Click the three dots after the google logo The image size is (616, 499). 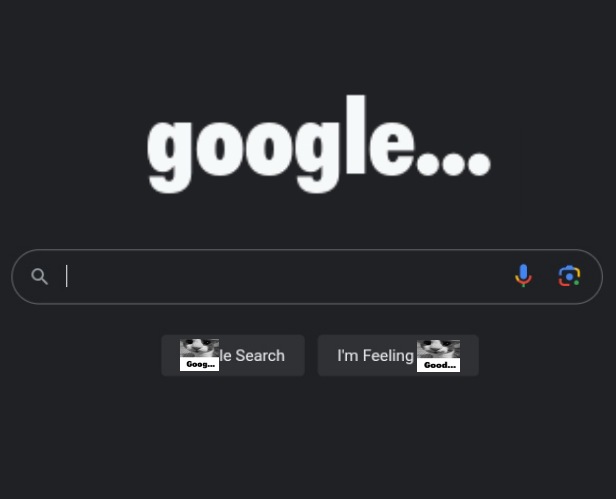[454, 164]
